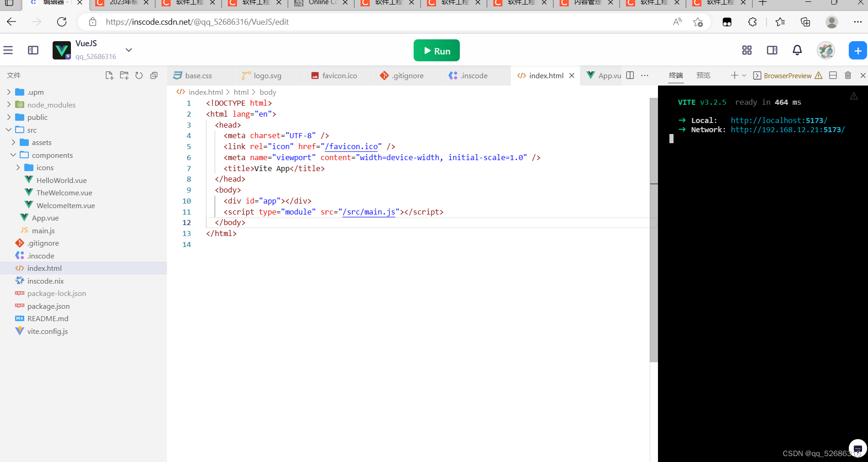Open the notifications bell
The image size is (868, 462).
pos(797,50)
